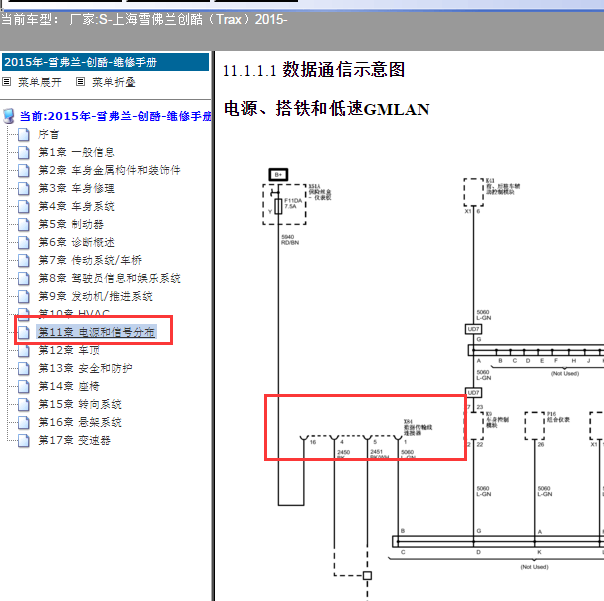Click the page icon beside 第4章
604x601 pixels.
(x=24, y=206)
